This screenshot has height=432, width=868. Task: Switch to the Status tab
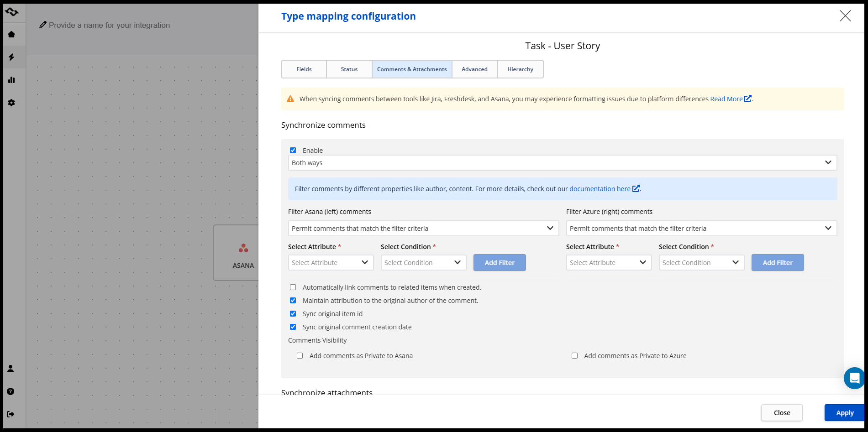349,69
